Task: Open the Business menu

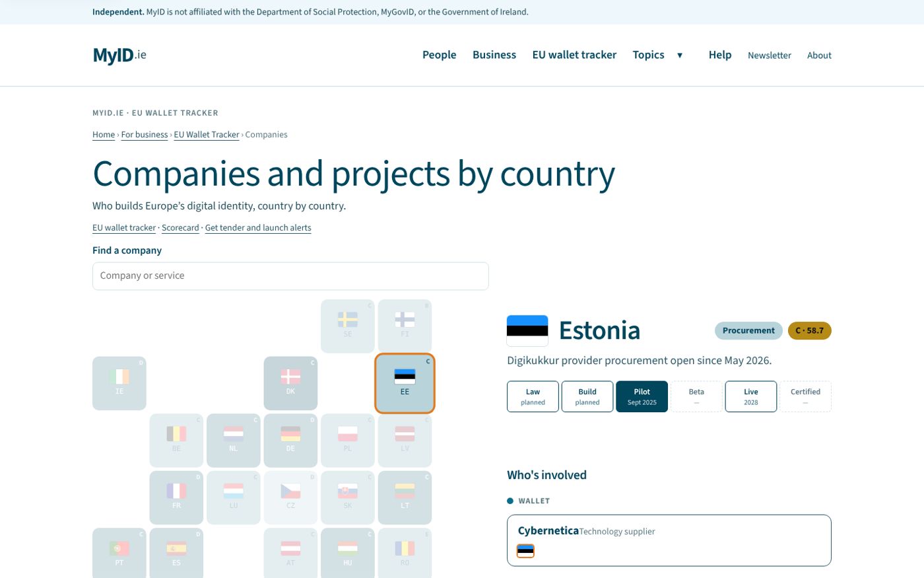Action: [x=494, y=55]
